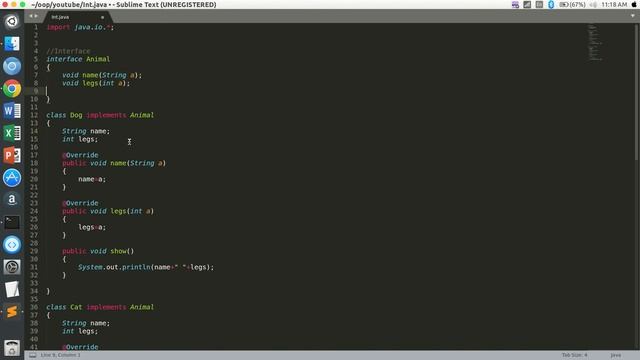Open the Amazon launcher icon
Image resolution: width=640 pixels, height=360 pixels.
click(12, 200)
